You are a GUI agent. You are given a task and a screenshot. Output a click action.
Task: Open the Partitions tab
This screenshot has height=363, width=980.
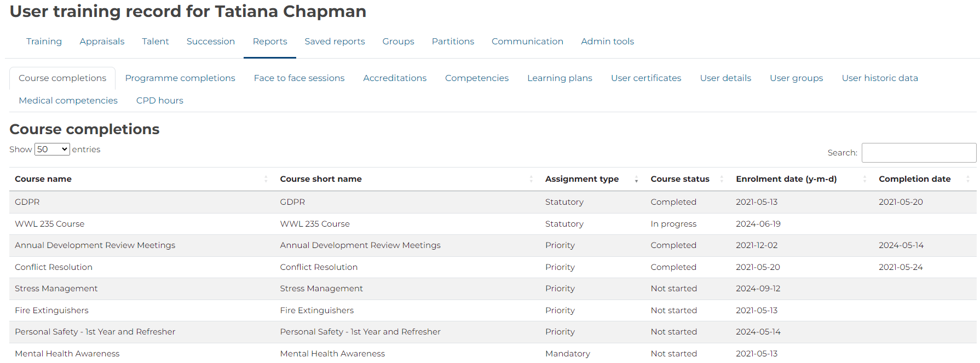(453, 42)
